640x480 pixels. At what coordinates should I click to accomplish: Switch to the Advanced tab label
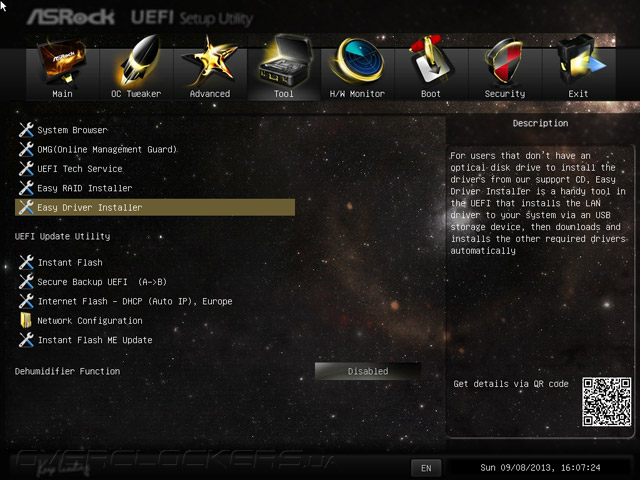210,94
